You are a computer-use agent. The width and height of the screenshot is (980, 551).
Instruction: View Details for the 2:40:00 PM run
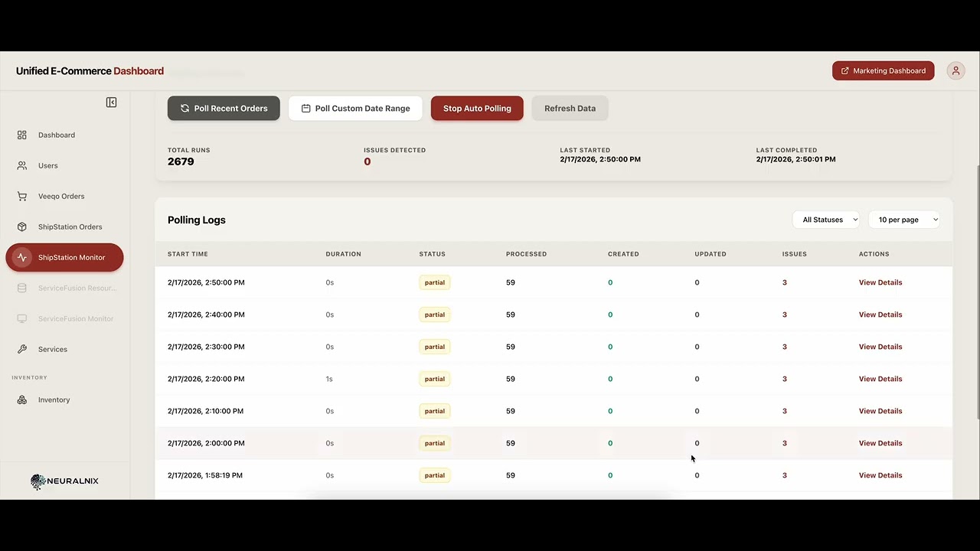click(880, 315)
